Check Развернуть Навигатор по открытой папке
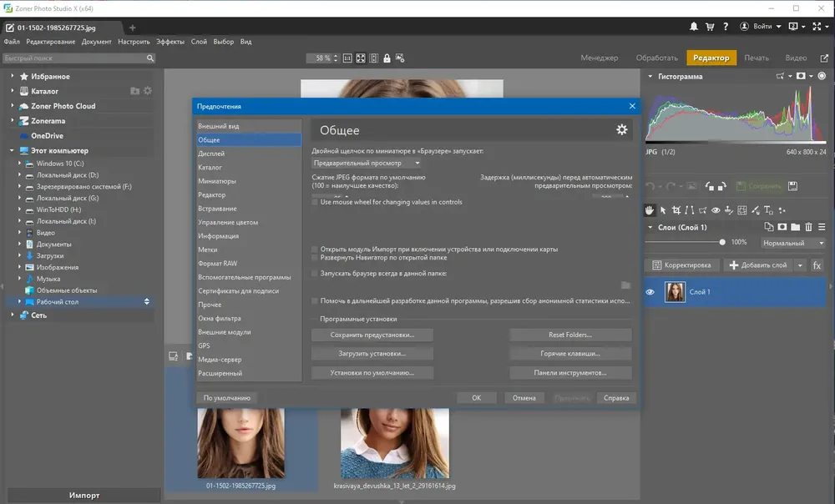The image size is (835, 504). click(315, 258)
